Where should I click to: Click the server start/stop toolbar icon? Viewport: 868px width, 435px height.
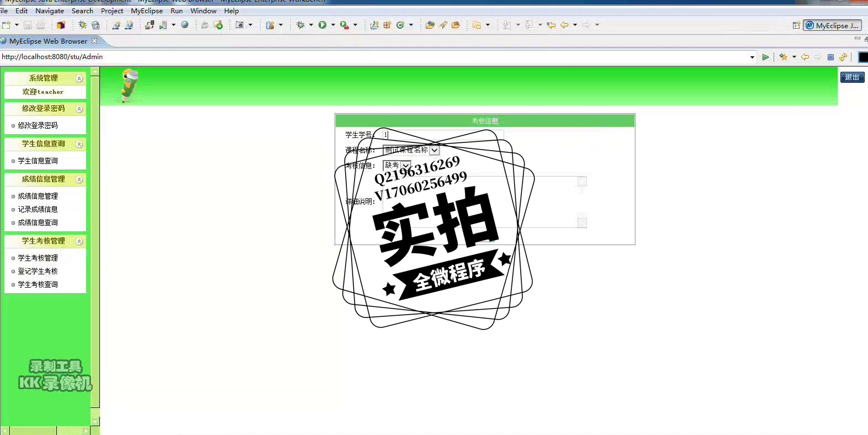[163, 25]
